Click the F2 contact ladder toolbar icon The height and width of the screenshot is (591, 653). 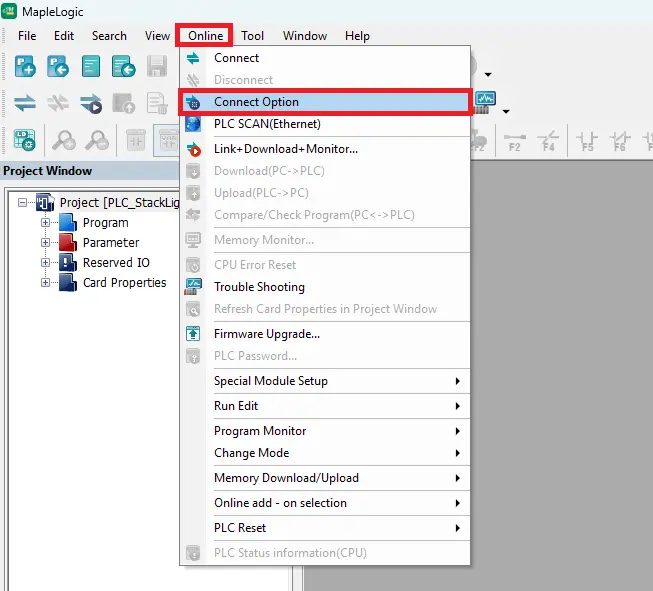click(x=515, y=141)
